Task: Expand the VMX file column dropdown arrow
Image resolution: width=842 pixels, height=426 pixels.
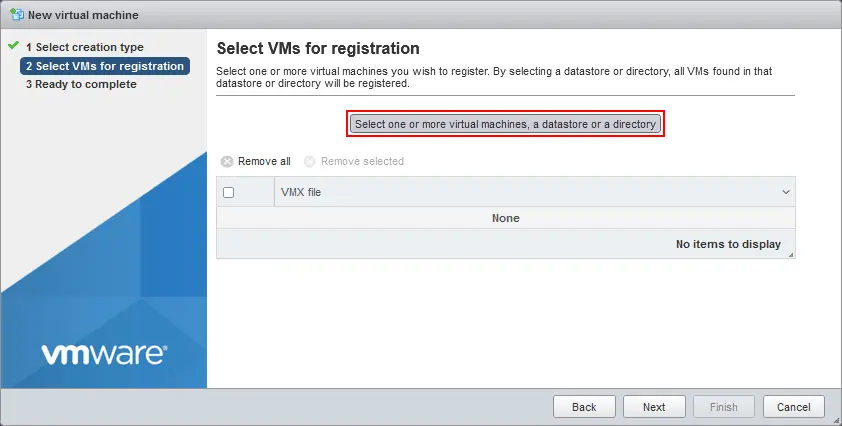Action: (786, 192)
